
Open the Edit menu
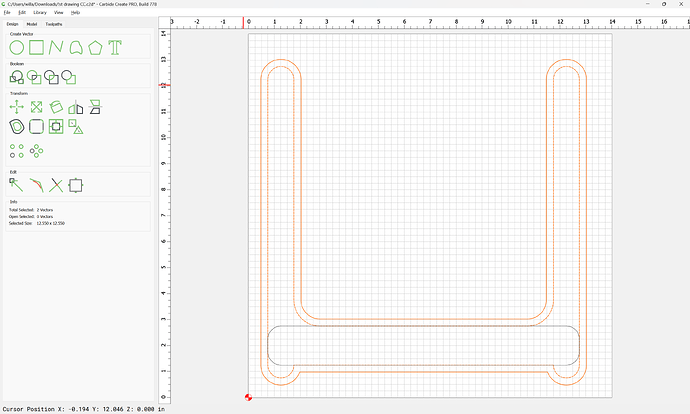[22, 13]
